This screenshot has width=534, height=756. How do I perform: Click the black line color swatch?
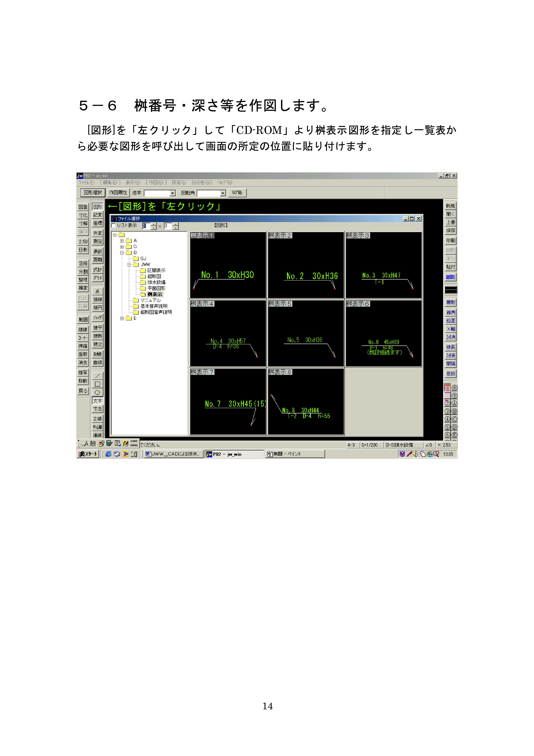pyautogui.click(x=451, y=290)
